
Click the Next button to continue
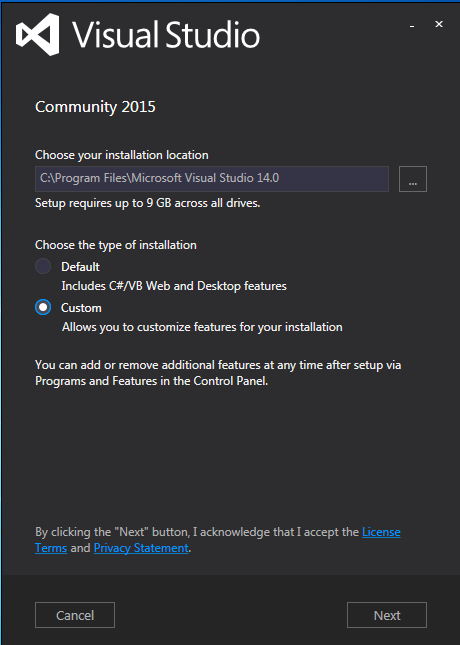point(387,615)
